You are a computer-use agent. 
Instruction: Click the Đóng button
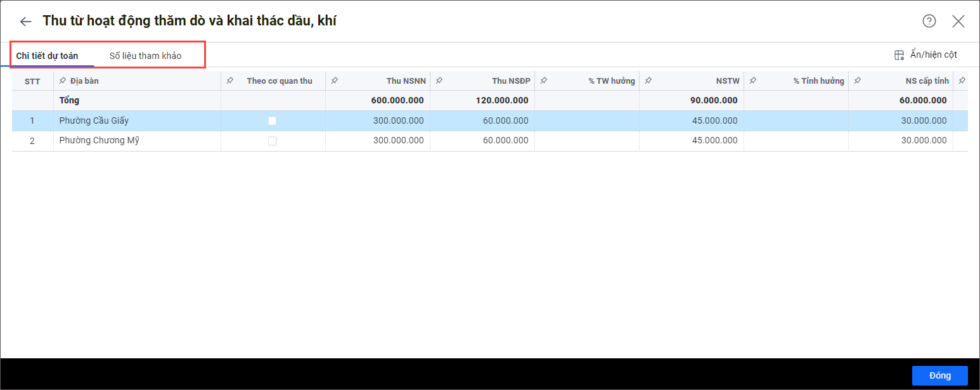[939, 375]
